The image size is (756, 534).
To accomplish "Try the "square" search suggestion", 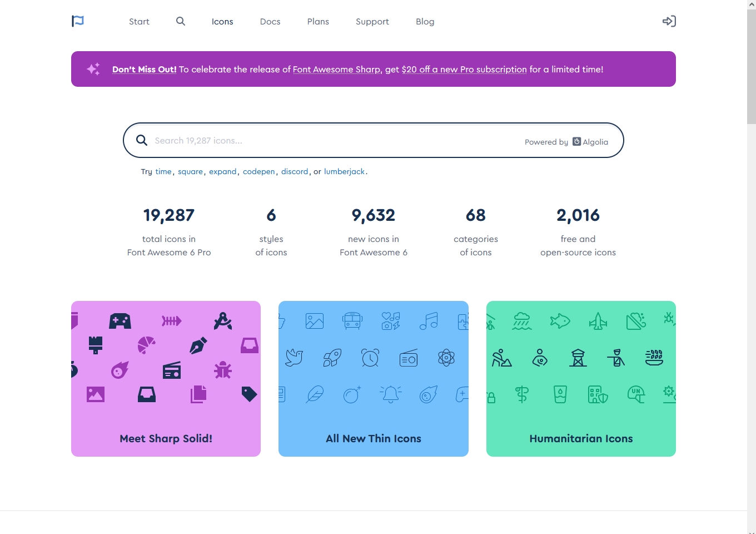I will click(190, 171).
